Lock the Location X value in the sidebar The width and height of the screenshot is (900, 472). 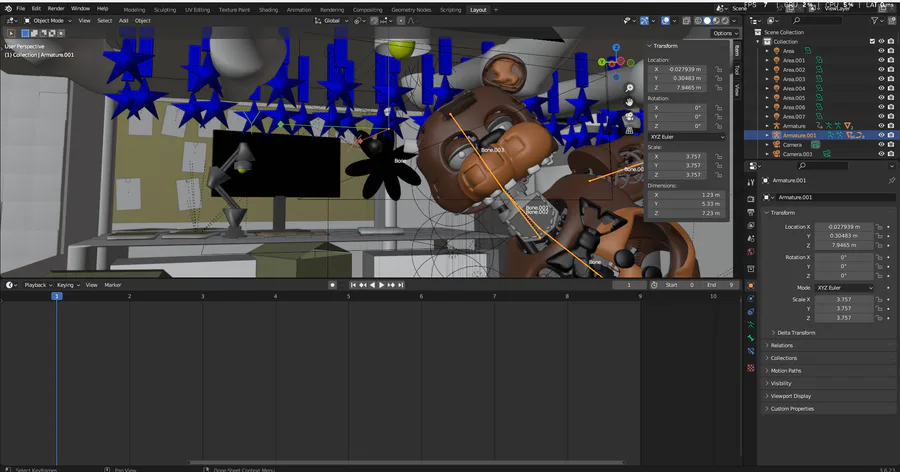coord(718,69)
